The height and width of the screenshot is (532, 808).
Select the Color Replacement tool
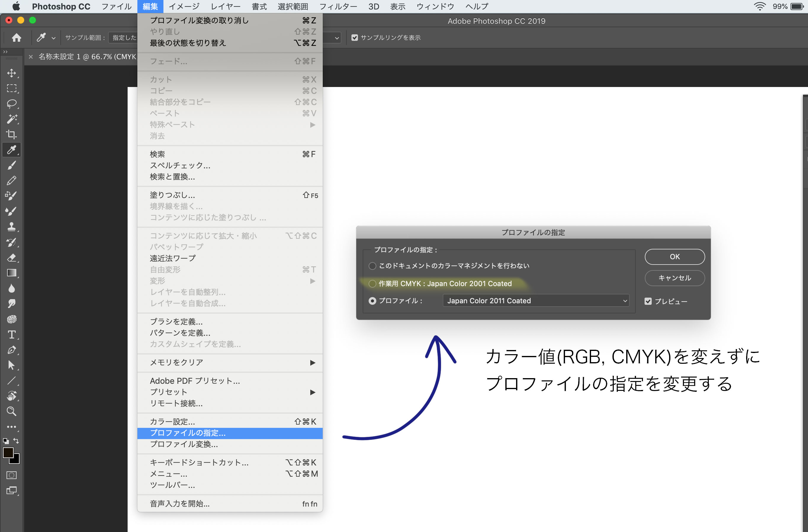(12, 196)
